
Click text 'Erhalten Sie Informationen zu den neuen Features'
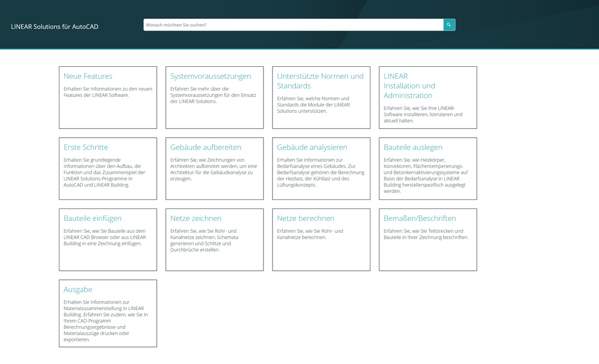click(108, 92)
